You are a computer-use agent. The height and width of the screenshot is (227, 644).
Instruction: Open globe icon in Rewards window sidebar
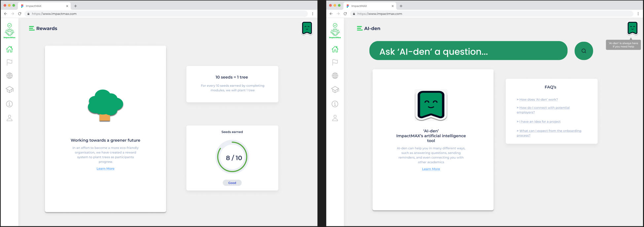[x=10, y=76]
